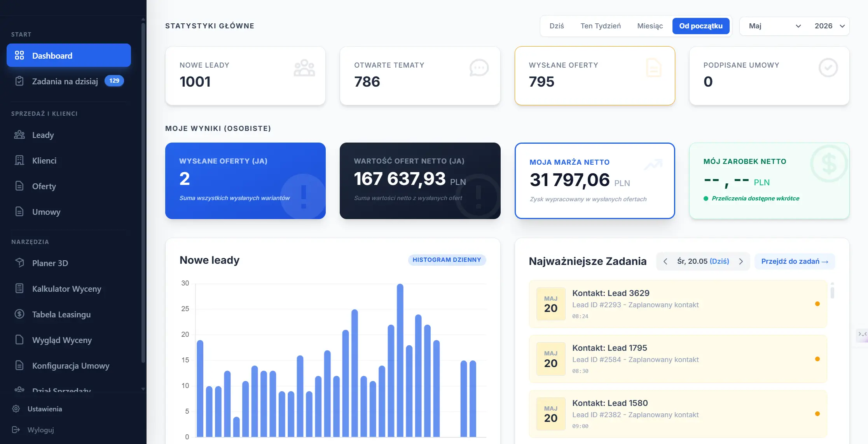The width and height of the screenshot is (868, 444).
Task: Open task Kontakt: Lead 1795
Action: (678, 359)
